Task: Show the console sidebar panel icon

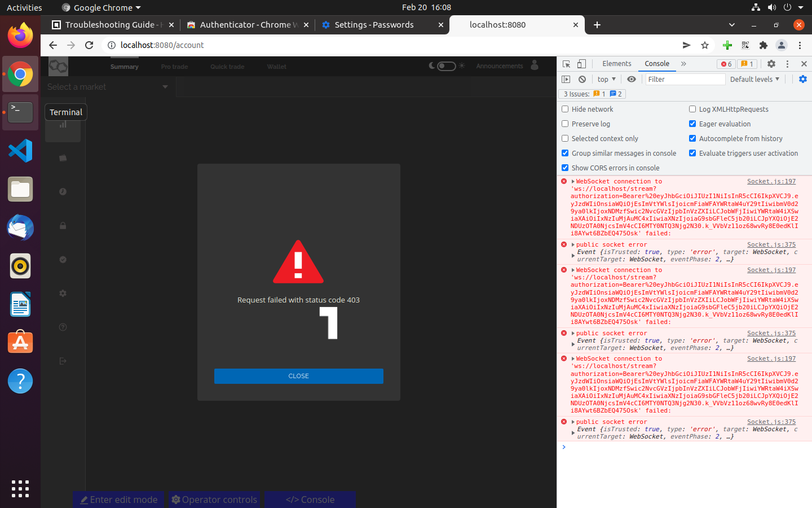Action: 566,80
